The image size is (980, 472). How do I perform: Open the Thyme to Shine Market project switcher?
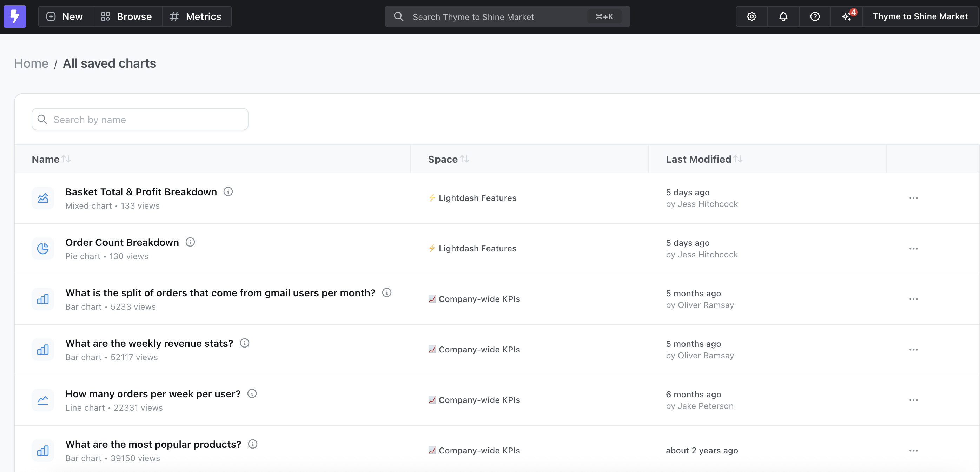pos(920,16)
